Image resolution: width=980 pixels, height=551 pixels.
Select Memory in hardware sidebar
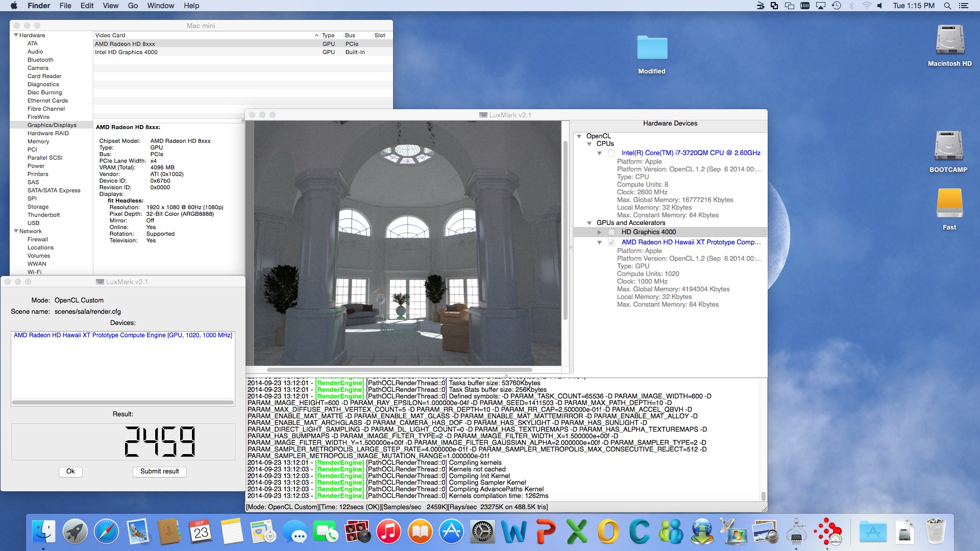pos(38,141)
